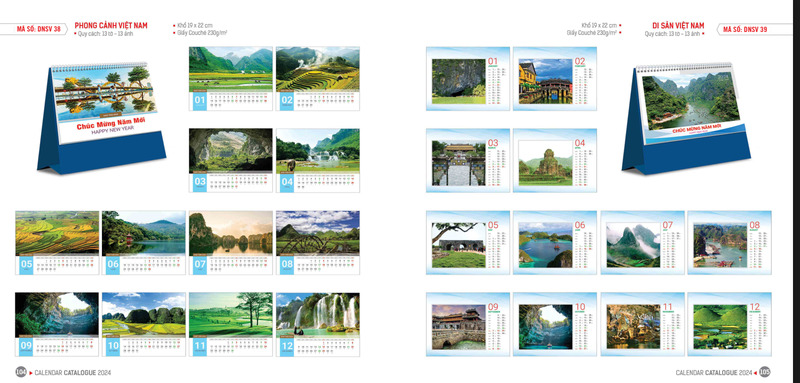Click the page number 104 badge
Screen dimensions: 800x383
[21, 372]
